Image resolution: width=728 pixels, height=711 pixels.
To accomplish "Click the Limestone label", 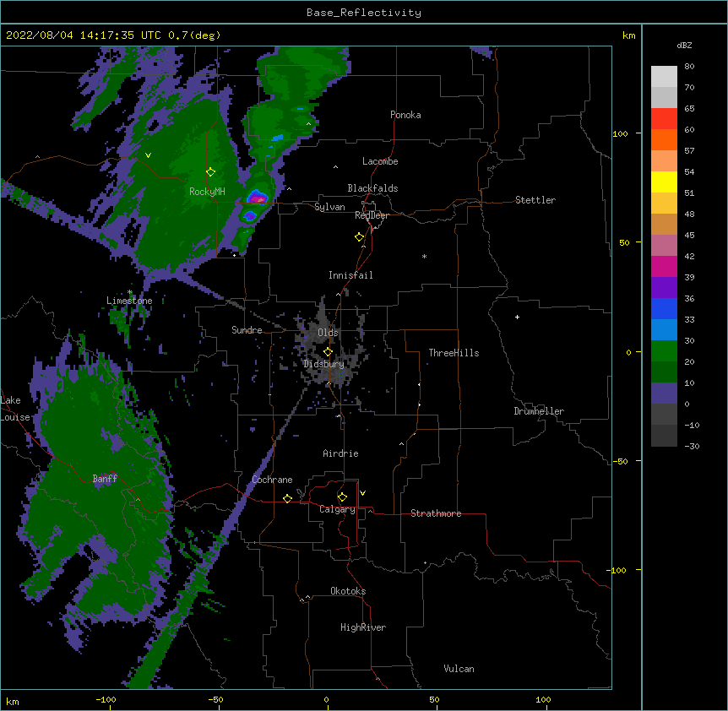I will coord(129,301).
